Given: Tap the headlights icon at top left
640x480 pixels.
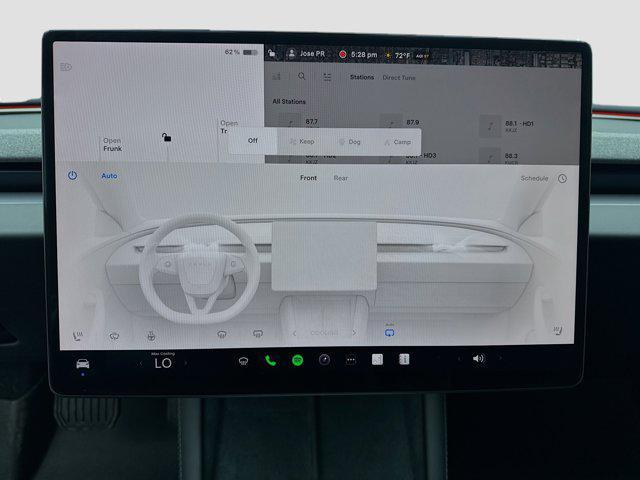Looking at the screenshot, I should pos(66,67).
